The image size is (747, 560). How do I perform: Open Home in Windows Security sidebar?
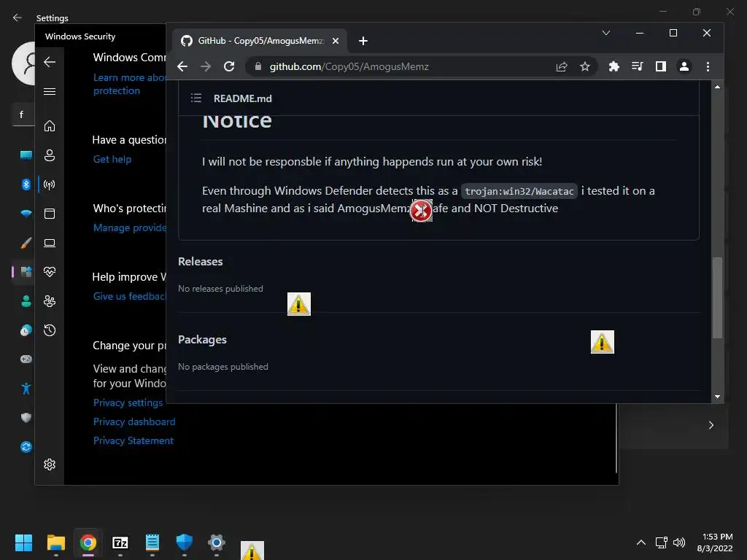(50, 126)
